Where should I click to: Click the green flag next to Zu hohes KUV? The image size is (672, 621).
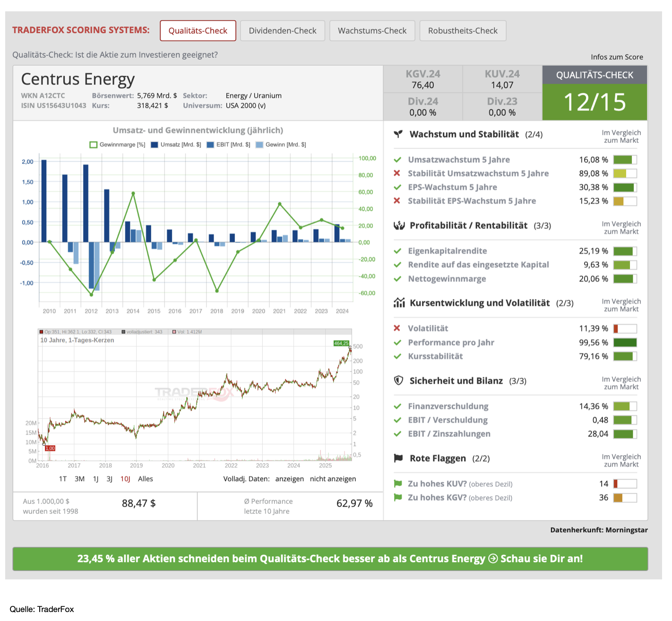[398, 483]
